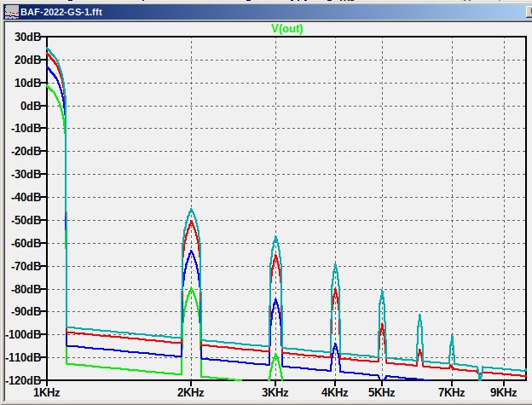Click the 30dB vertical axis label
The height and width of the screenshot is (405, 532).
click(27, 37)
